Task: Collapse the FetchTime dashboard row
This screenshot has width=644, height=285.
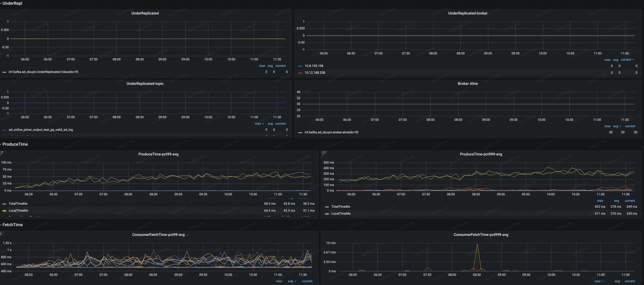Action: [13, 225]
